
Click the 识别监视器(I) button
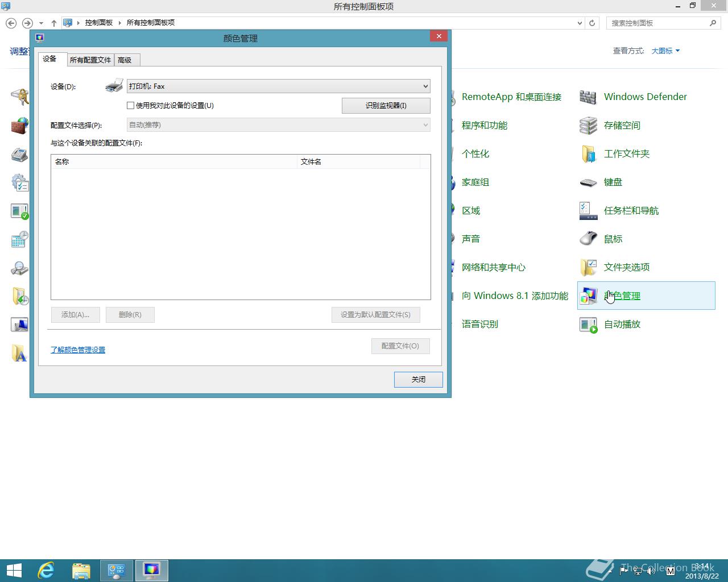coord(386,106)
